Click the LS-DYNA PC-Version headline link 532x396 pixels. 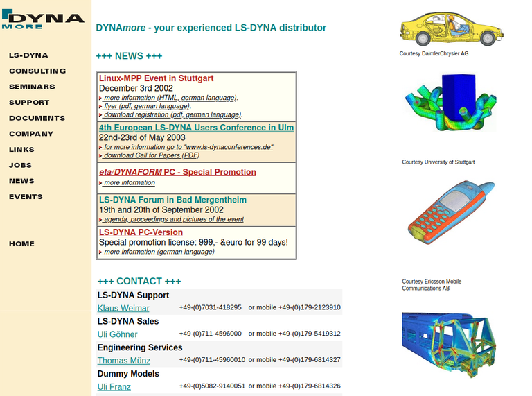tap(141, 232)
